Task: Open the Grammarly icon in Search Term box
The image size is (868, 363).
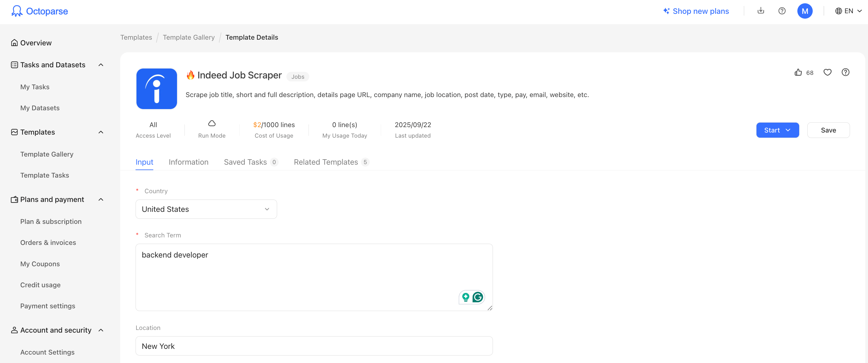Action: (x=478, y=297)
